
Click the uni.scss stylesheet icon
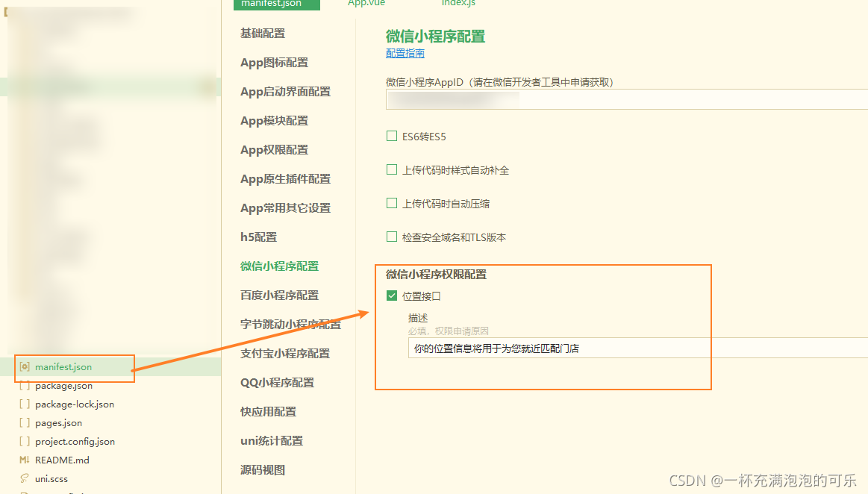pyautogui.click(x=25, y=478)
